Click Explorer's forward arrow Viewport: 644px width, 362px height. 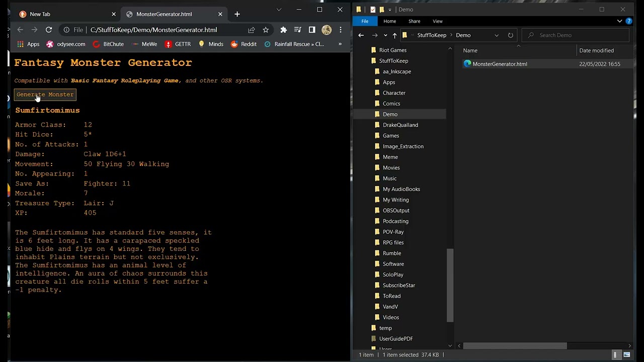pyautogui.click(x=375, y=35)
